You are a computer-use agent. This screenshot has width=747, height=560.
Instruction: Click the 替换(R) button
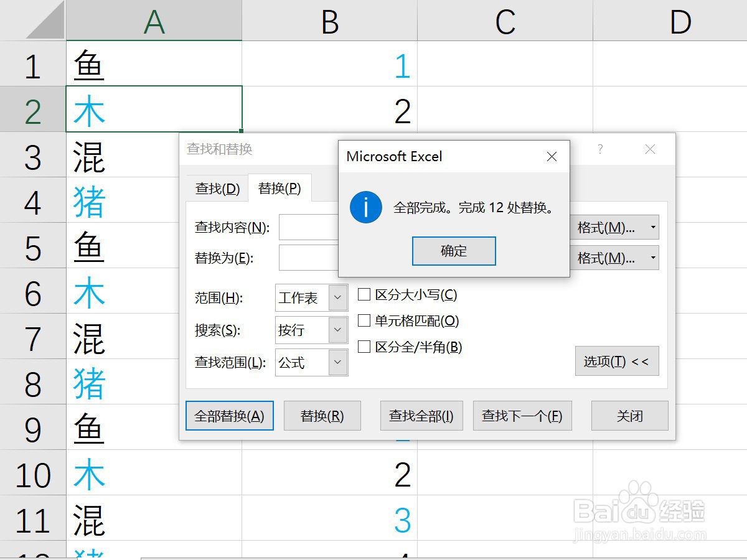coord(322,416)
